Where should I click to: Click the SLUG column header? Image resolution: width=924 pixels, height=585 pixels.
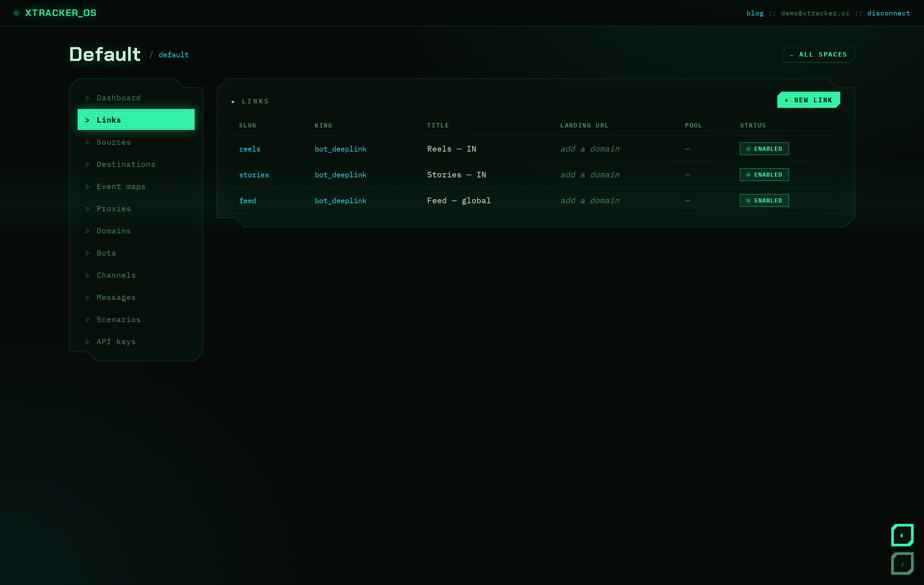point(248,125)
